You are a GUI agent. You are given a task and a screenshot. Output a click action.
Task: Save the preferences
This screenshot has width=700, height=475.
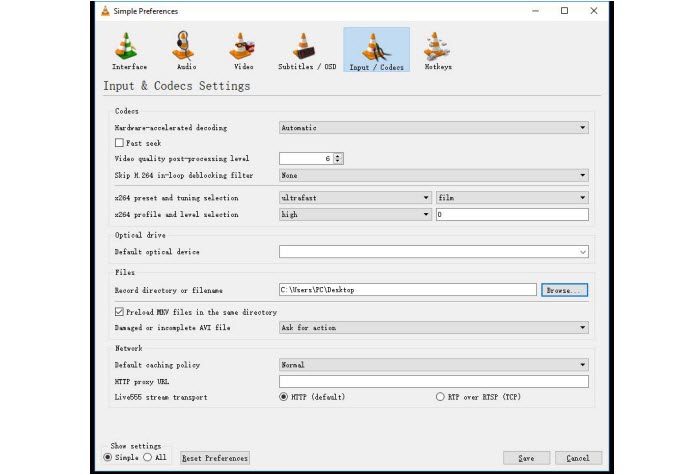pos(526,458)
